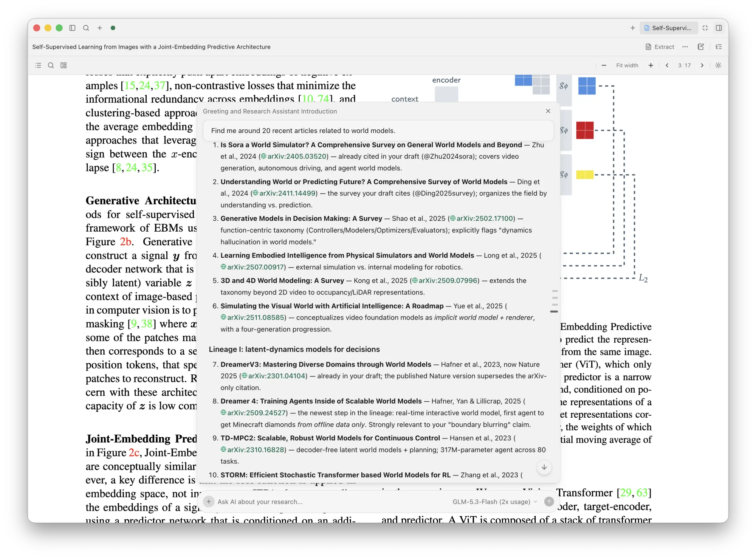Zoom out with the minus button
The width and height of the screenshot is (756, 559).
604,65
